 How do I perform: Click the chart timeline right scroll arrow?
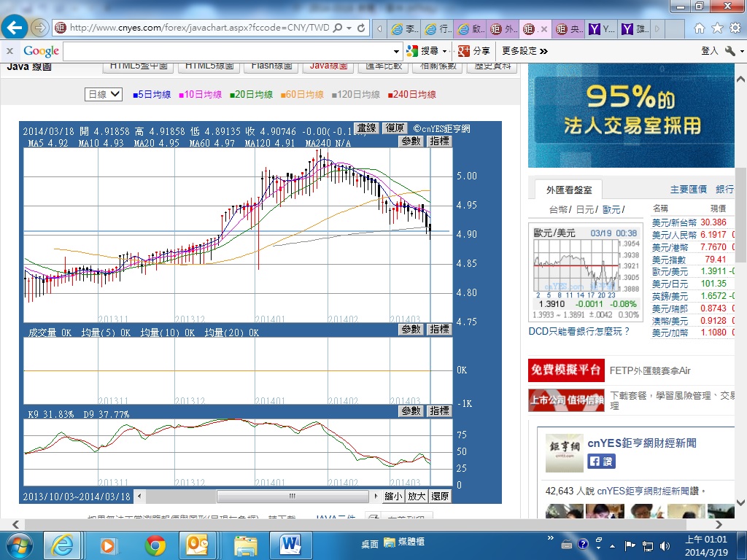(376, 496)
